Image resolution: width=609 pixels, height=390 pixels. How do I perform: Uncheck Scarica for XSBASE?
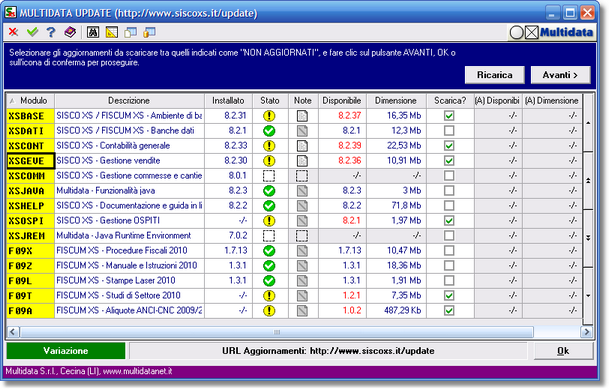[x=449, y=116]
